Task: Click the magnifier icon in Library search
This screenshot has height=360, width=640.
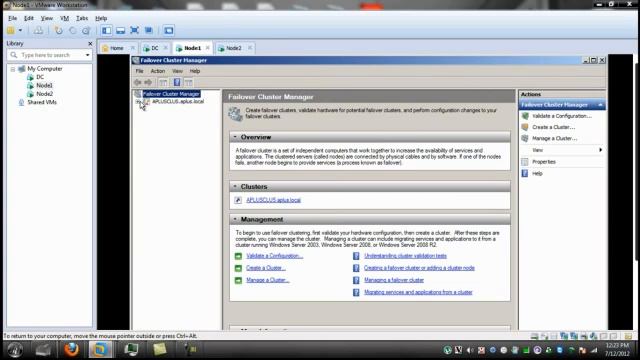Action: tap(14, 55)
